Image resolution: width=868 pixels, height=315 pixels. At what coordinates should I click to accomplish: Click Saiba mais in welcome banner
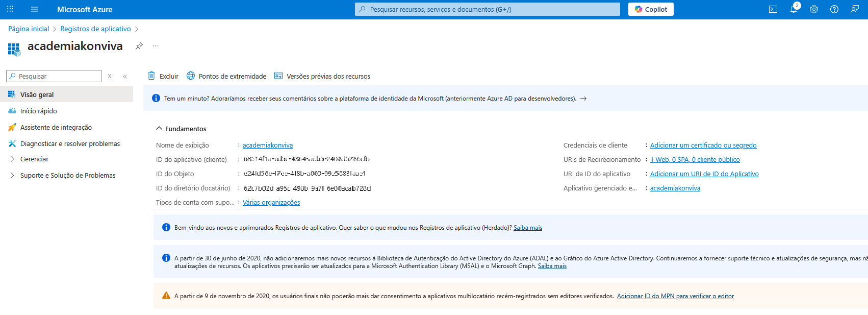click(528, 228)
